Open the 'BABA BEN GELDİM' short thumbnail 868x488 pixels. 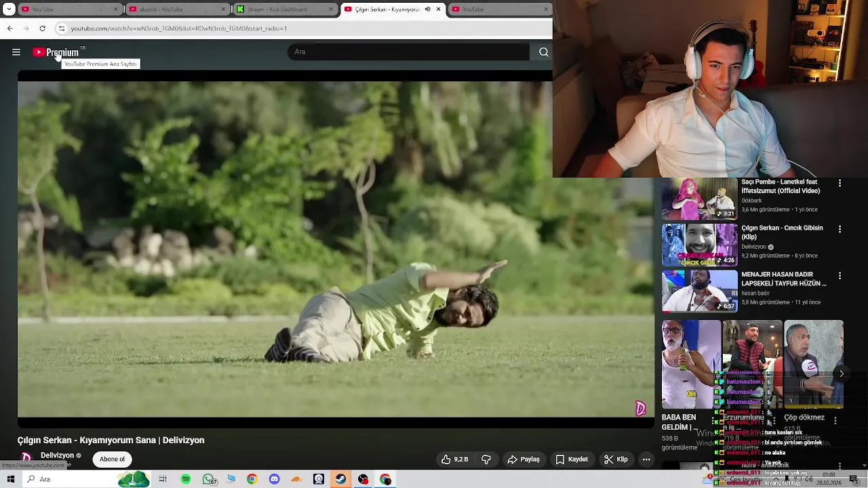(x=691, y=365)
